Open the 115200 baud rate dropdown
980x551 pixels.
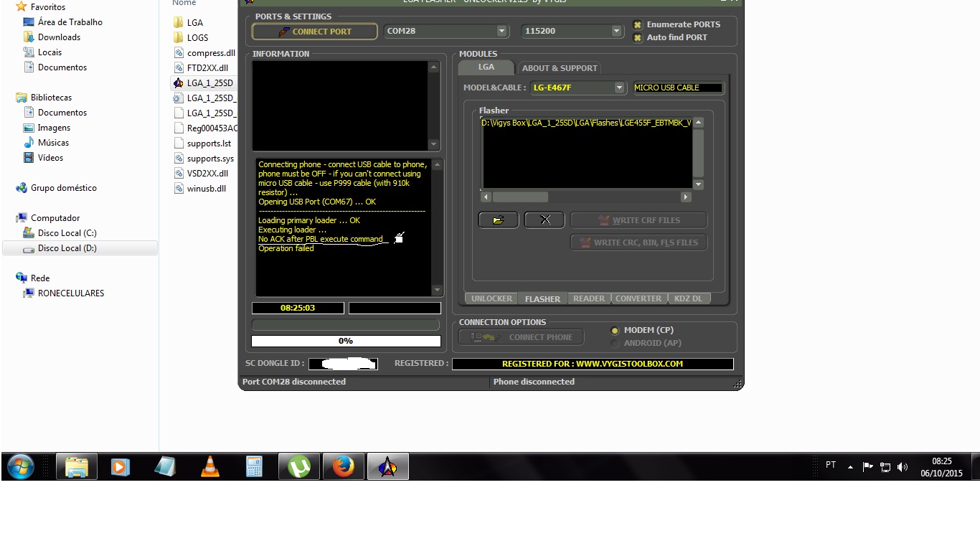click(616, 31)
